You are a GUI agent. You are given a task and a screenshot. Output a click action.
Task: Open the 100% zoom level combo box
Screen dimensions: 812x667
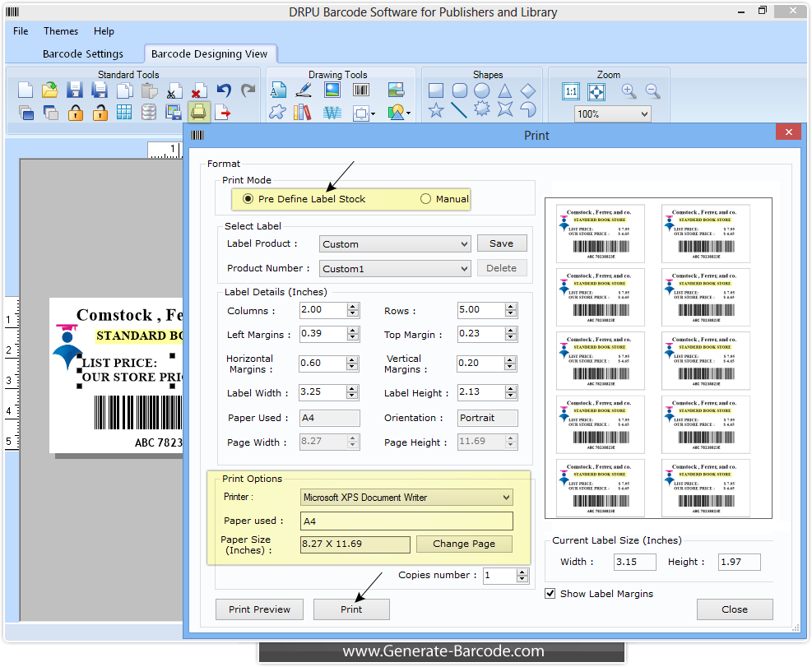click(x=612, y=115)
